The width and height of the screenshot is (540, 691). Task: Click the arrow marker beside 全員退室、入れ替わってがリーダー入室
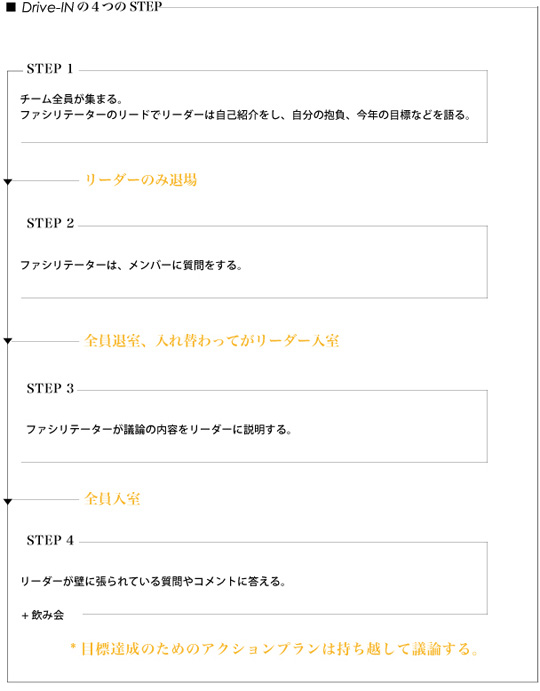(x=7, y=342)
